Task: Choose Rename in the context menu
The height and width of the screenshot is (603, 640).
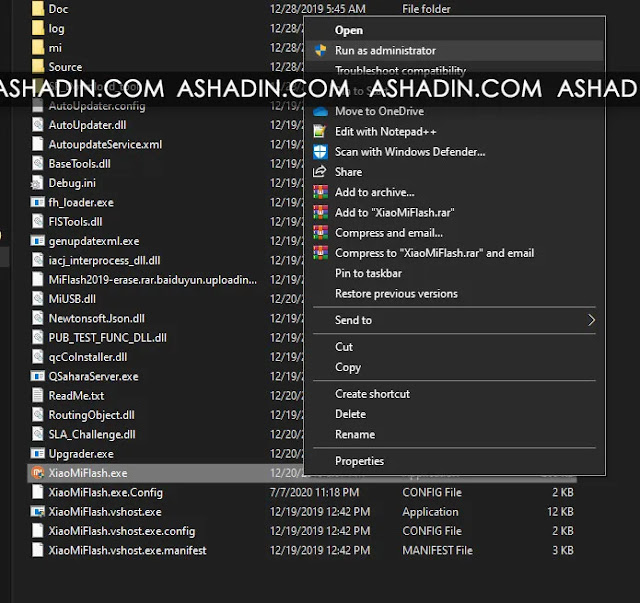Action: click(x=355, y=434)
